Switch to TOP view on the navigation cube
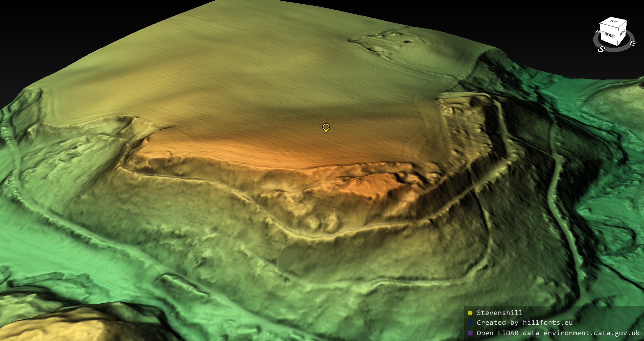The width and height of the screenshot is (644, 341). point(614,22)
